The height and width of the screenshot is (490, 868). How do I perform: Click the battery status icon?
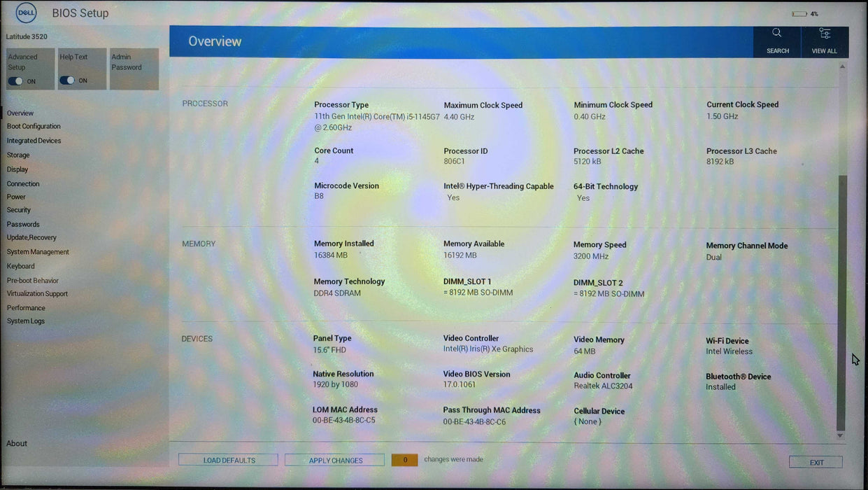[799, 14]
